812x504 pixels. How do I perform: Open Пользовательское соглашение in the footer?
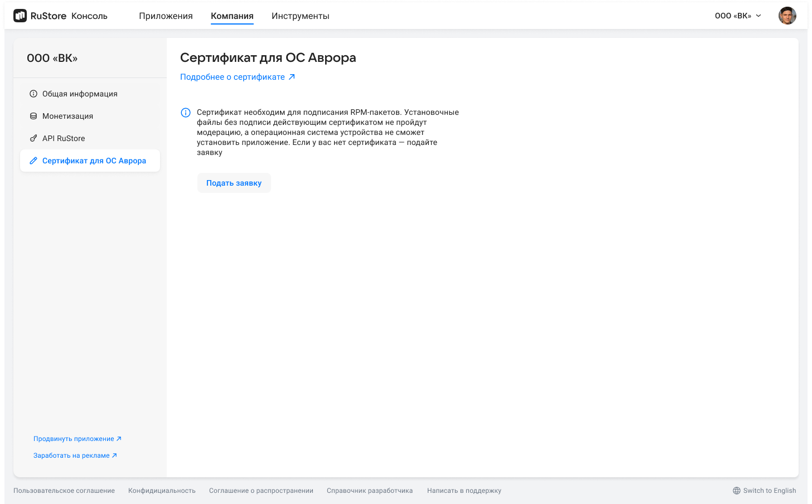click(x=64, y=491)
